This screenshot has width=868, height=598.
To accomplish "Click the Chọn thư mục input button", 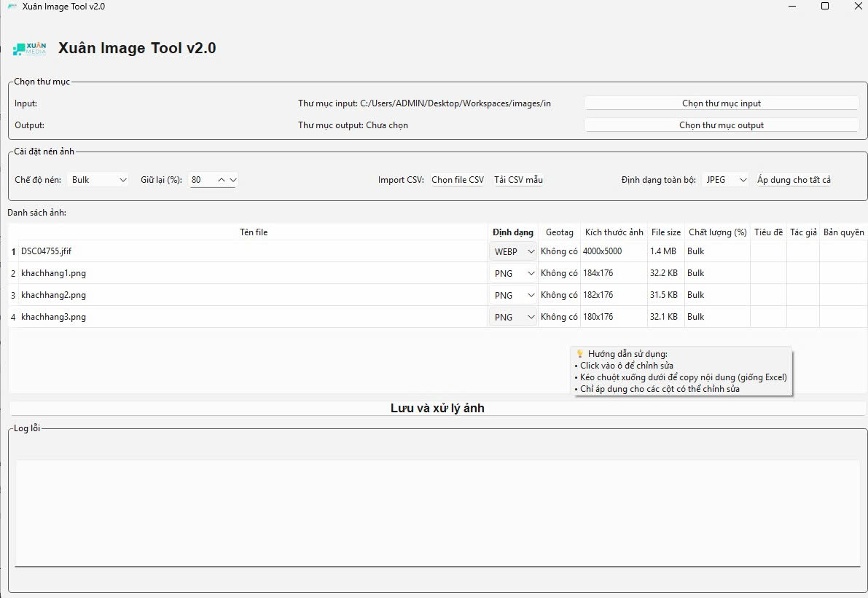I will pyautogui.click(x=722, y=103).
